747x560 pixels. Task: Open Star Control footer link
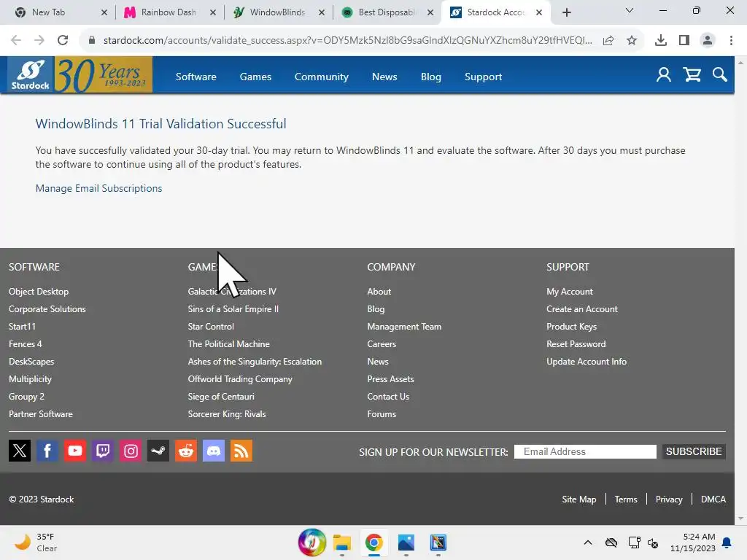coord(211,327)
